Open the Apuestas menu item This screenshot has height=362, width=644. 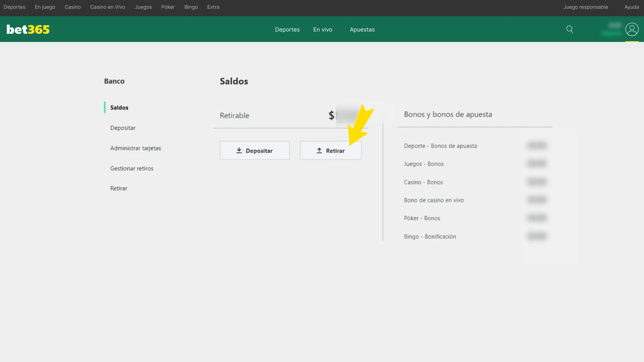362,29
